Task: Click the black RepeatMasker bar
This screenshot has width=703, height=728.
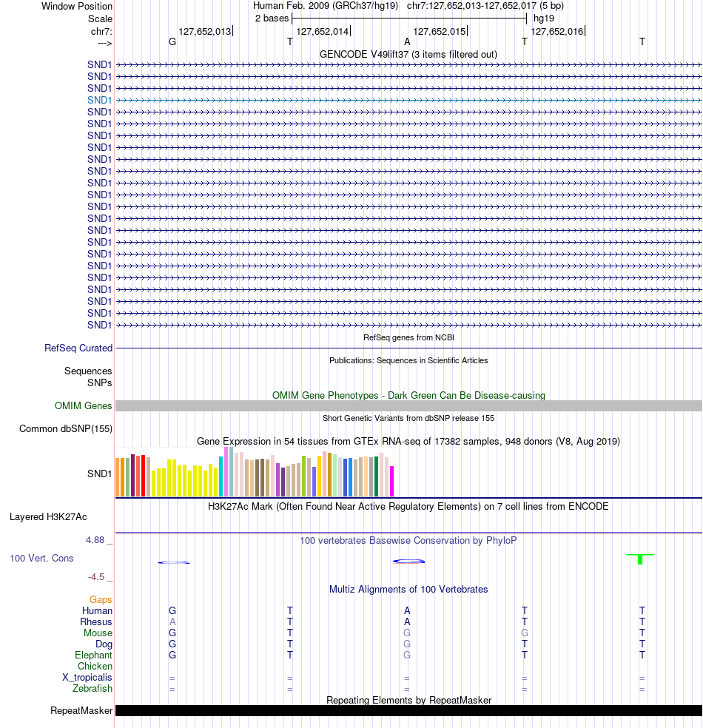Action: (408, 711)
